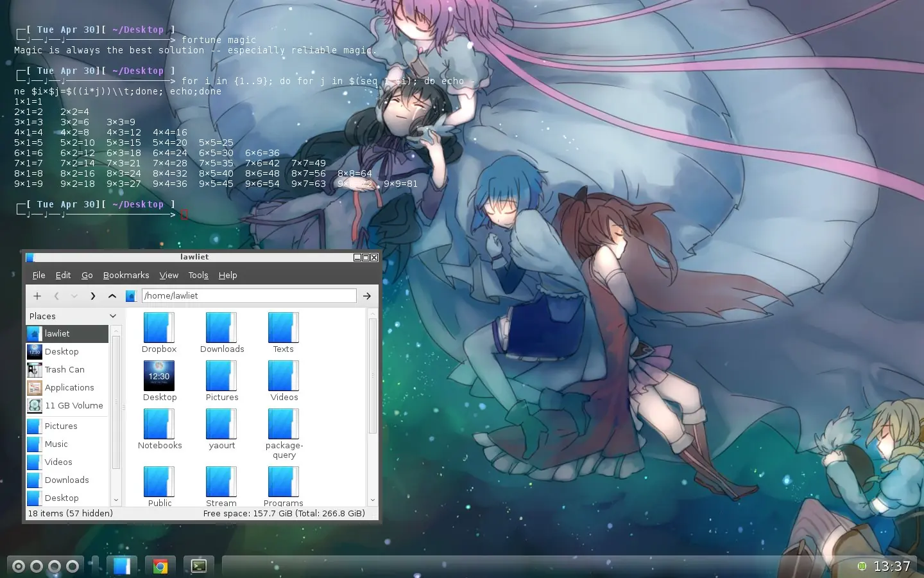Mount the 11 GB Volume from the sidebar
Viewport: 924px width, 578px height.
point(74,405)
